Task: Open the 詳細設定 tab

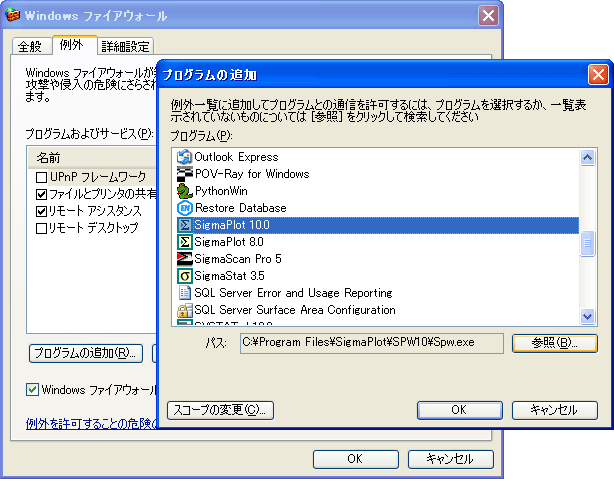Action: [125, 47]
